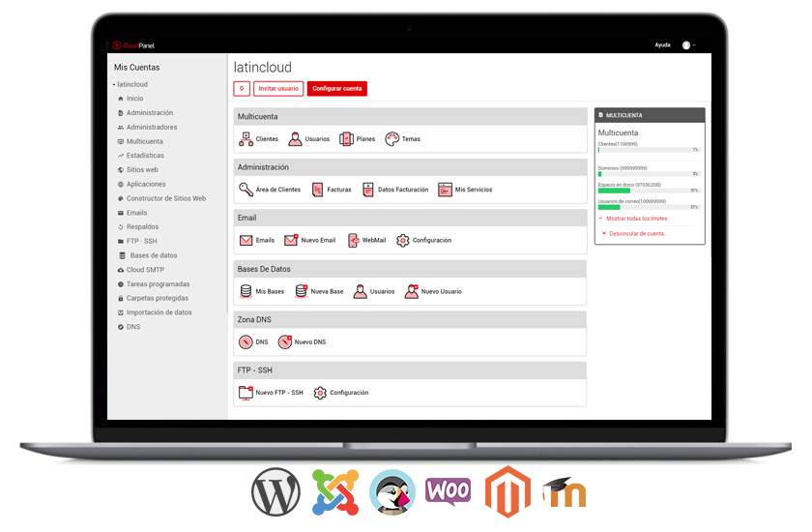The width and height of the screenshot is (812, 532).
Task: Open Tareas programadas in the sidebar
Action: (x=158, y=284)
